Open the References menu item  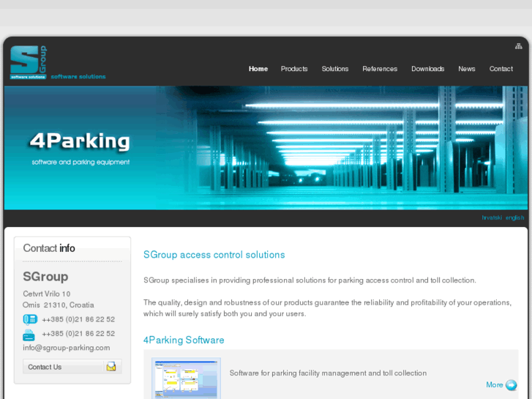[380, 69]
